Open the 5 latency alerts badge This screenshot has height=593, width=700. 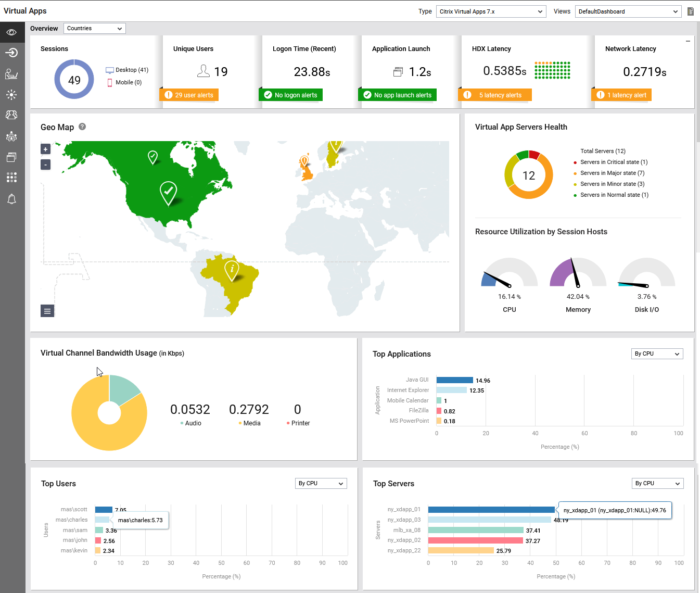495,95
